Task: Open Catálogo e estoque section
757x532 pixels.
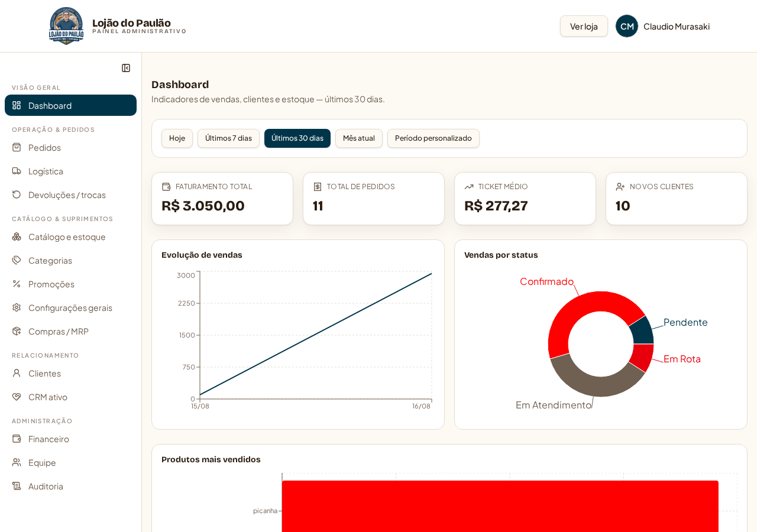Action: point(70,236)
